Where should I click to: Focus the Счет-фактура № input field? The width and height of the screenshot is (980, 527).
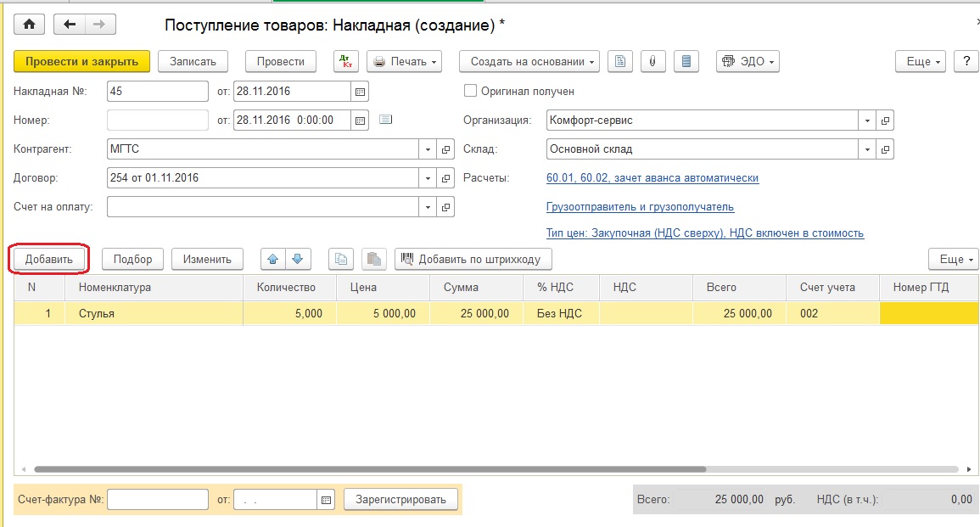pos(158,500)
